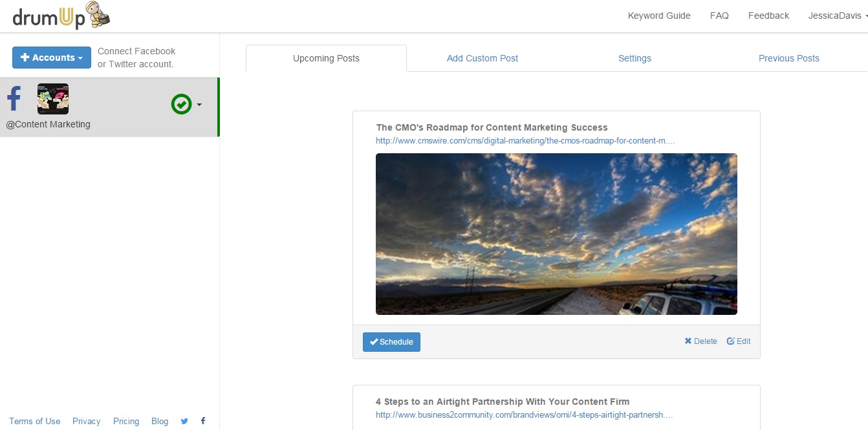
Task: Expand the dropdown arrow beside green checkmark
Action: click(x=199, y=105)
